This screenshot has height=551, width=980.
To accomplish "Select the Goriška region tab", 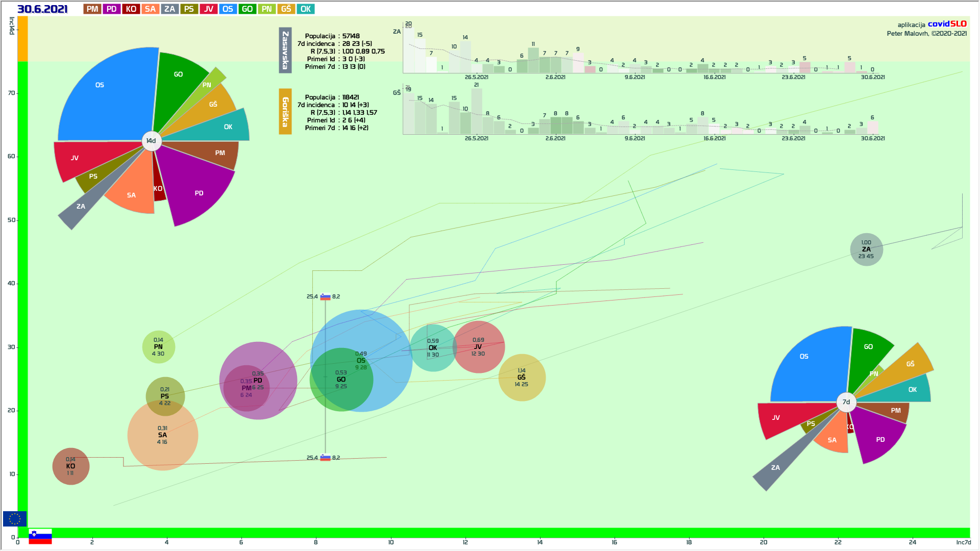I will tap(285, 112).
